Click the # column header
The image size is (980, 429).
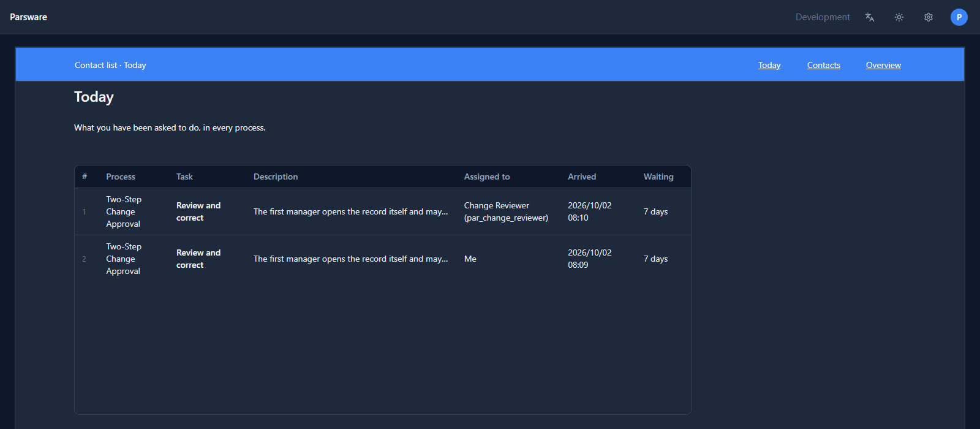85,177
